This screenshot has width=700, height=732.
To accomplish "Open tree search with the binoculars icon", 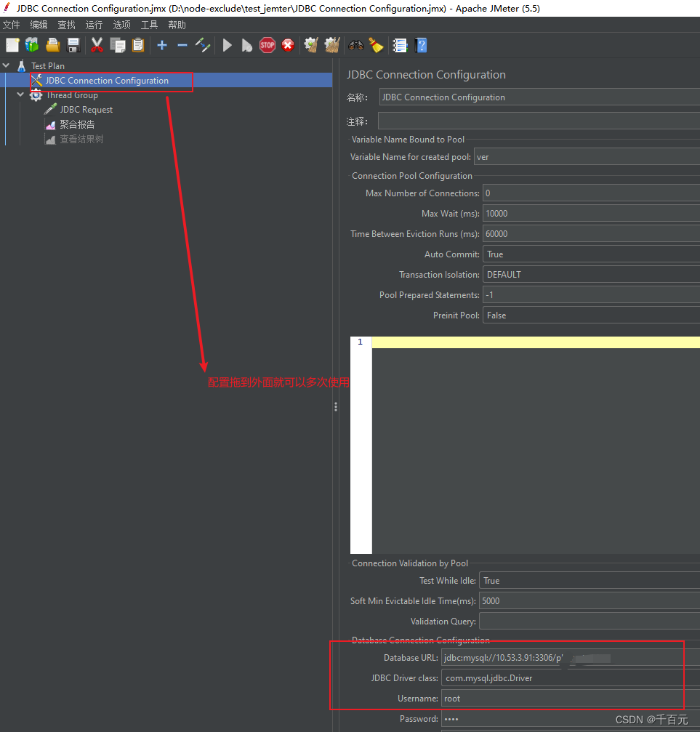I will tap(355, 45).
